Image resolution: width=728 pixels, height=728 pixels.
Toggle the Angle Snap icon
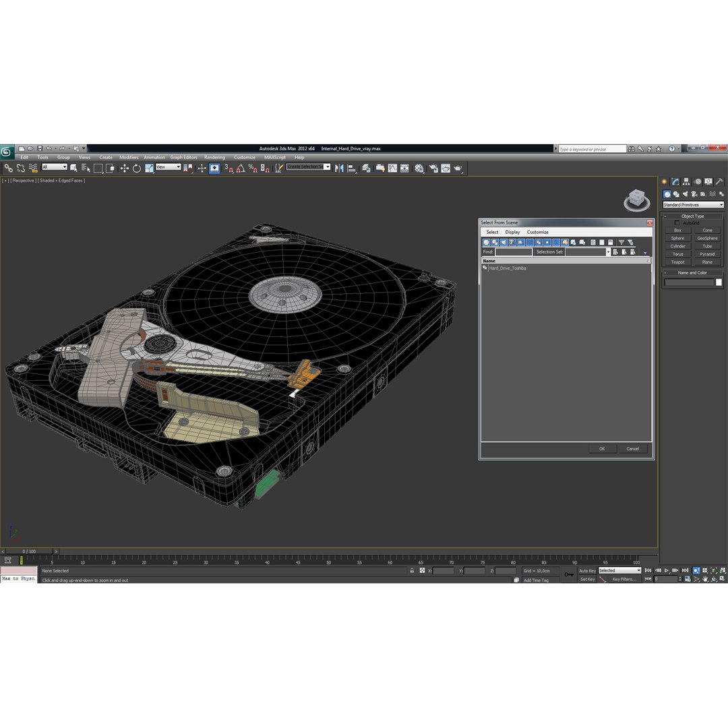[x=241, y=168]
